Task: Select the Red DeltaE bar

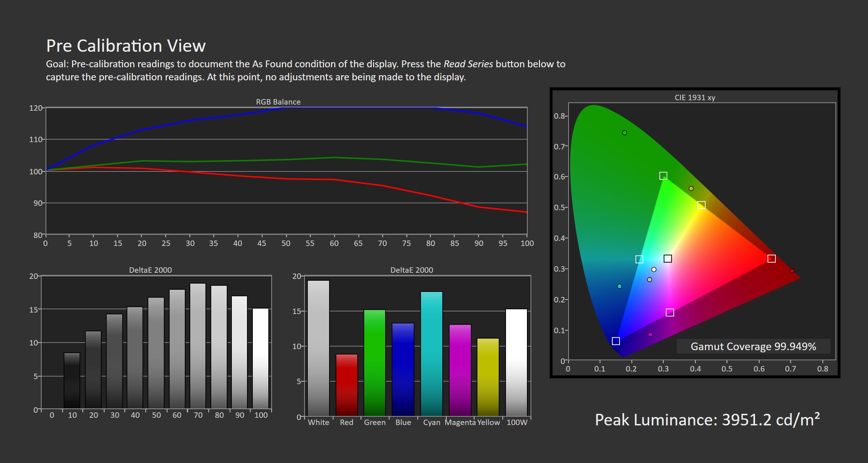Action: [346, 385]
